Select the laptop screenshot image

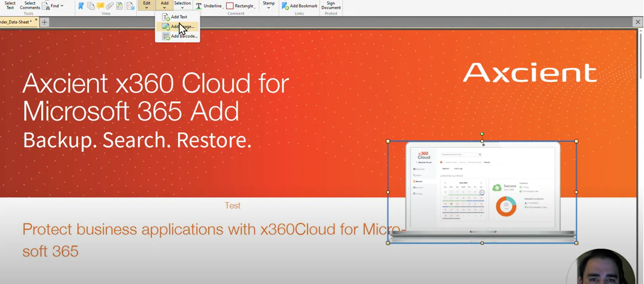point(482,192)
